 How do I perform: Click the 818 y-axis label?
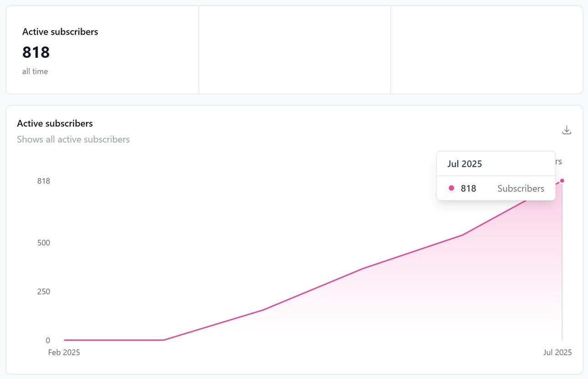(44, 181)
